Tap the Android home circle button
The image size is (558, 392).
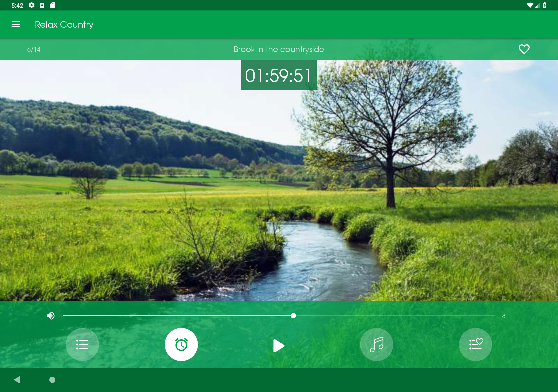(x=52, y=380)
